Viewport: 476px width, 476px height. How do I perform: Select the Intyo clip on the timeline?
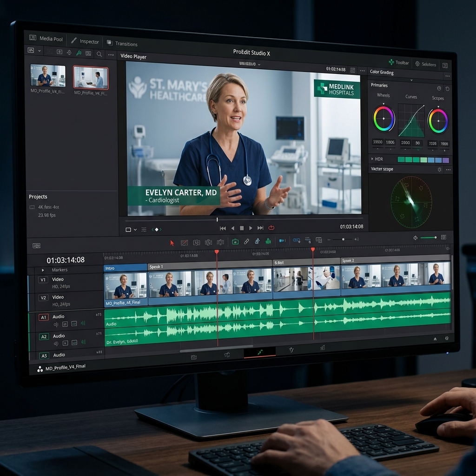click(126, 286)
